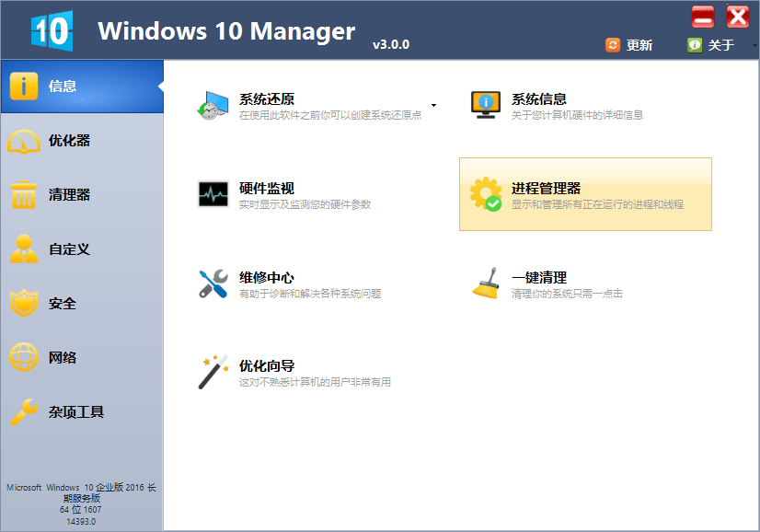Viewport: 760px width, 532px height.
Task: Open the 网络 network section
Action: [81, 357]
